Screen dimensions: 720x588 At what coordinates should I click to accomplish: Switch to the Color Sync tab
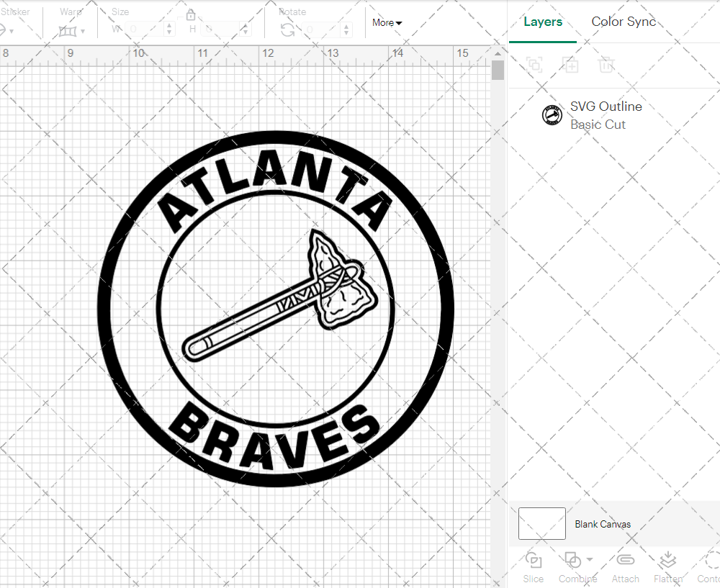pos(624,22)
